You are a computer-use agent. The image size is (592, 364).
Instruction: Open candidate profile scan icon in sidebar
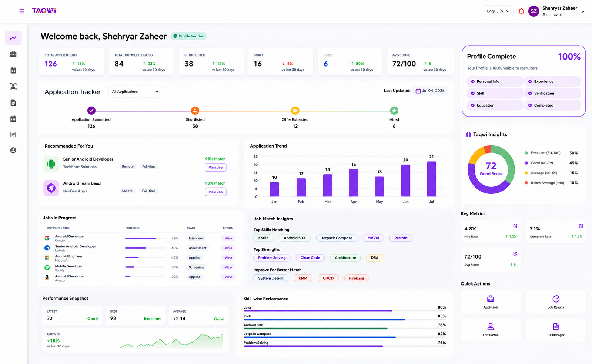point(13,87)
